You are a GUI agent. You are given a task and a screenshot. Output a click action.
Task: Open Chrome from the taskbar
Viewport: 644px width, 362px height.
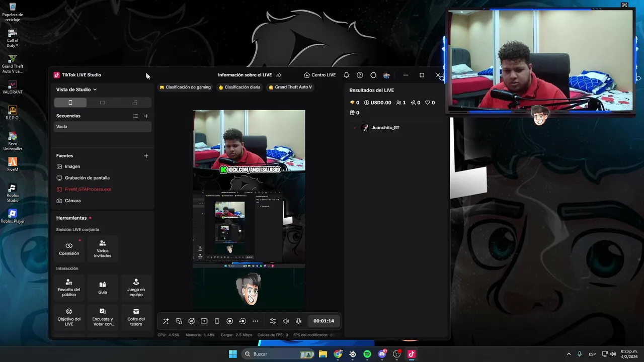(338, 354)
